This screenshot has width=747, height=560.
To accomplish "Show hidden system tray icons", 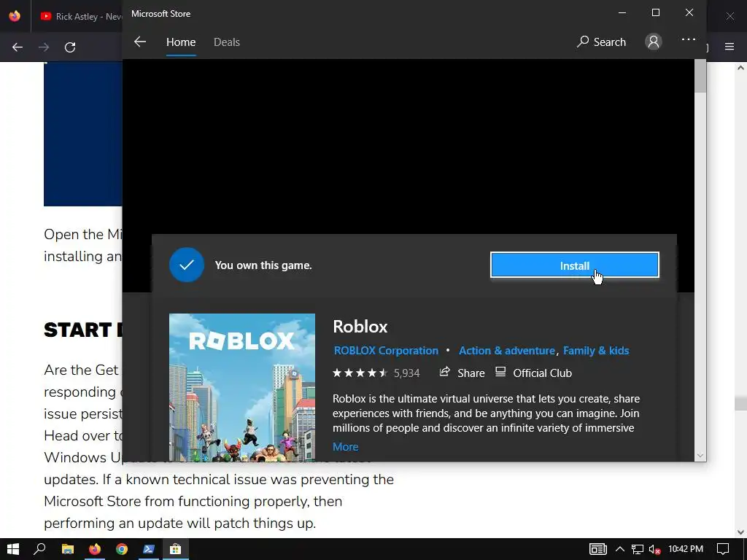I will [x=620, y=549].
